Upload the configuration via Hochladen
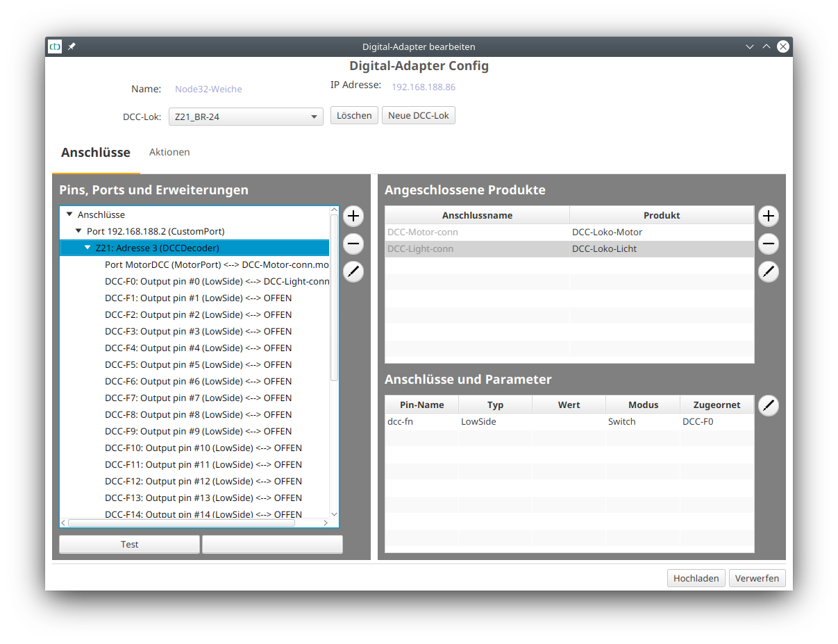Image resolution: width=838 pixels, height=644 pixels. [696, 577]
